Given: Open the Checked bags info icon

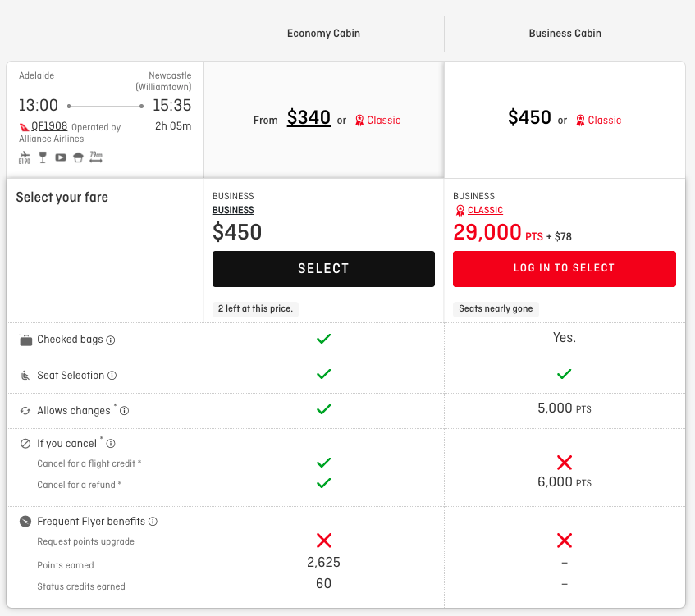Looking at the screenshot, I should coord(111,340).
